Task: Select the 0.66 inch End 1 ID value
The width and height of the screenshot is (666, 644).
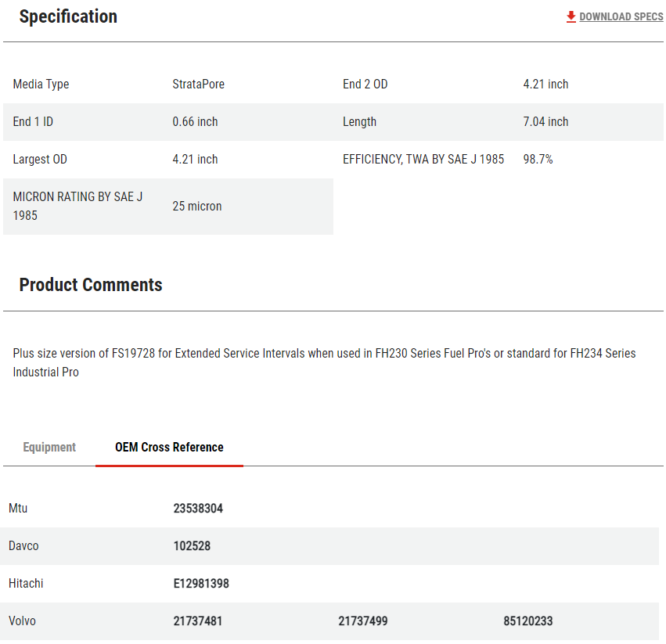Action: 195,122
